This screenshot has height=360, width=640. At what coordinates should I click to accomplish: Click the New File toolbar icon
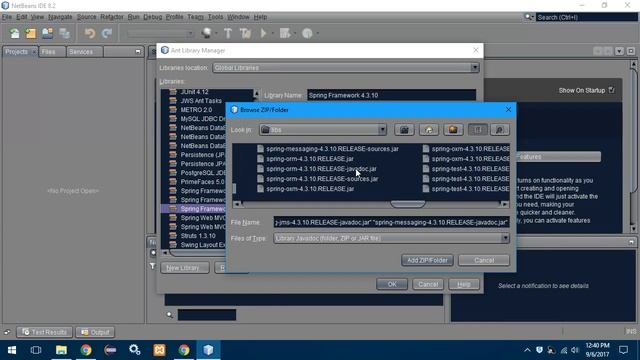15,33
